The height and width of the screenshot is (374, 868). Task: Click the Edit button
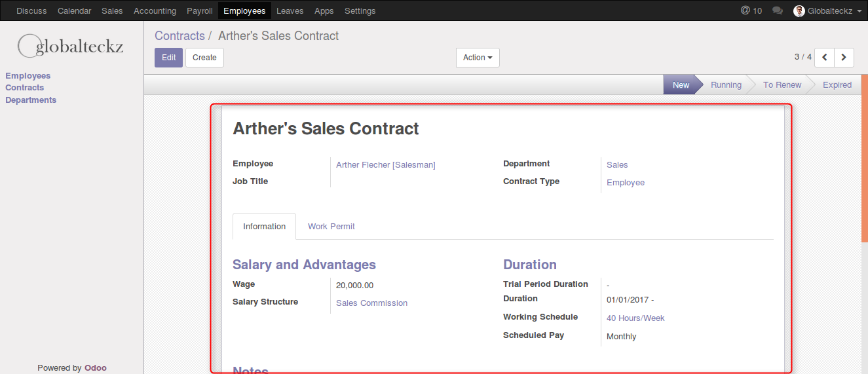click(168, 58)
